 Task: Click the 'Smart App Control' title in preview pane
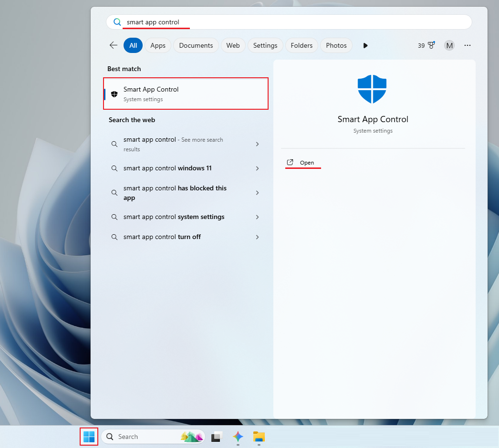pos(373,119)
